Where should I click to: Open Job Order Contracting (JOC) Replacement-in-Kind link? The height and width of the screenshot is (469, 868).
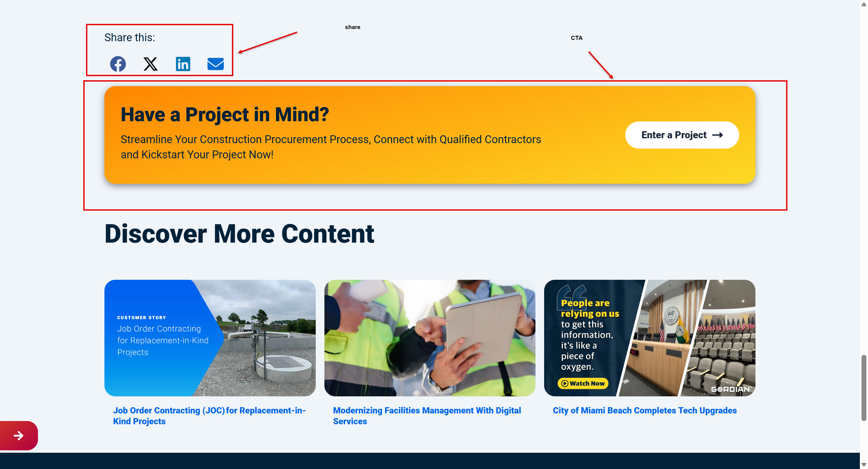coord(209,416)
